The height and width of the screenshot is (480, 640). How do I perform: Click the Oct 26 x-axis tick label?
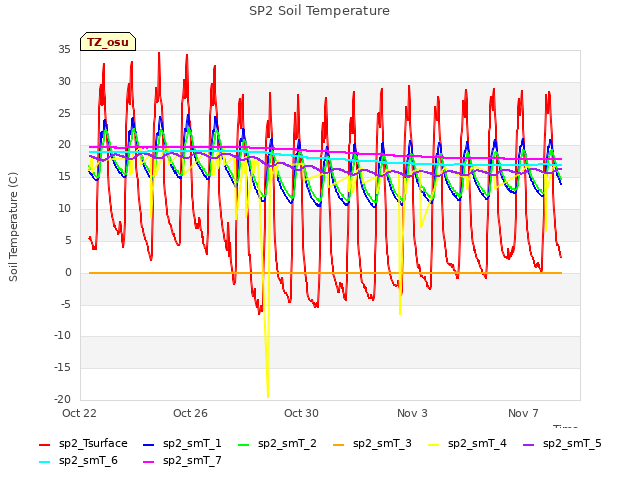coord(190,413)
